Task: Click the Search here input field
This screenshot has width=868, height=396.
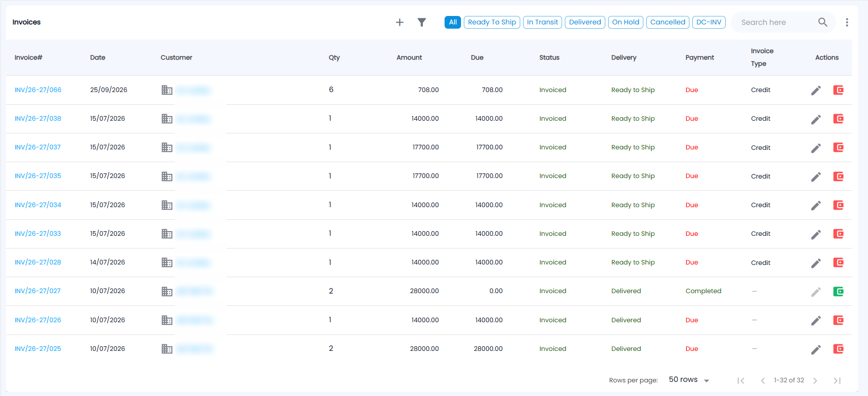Action: tap(777, 22)
